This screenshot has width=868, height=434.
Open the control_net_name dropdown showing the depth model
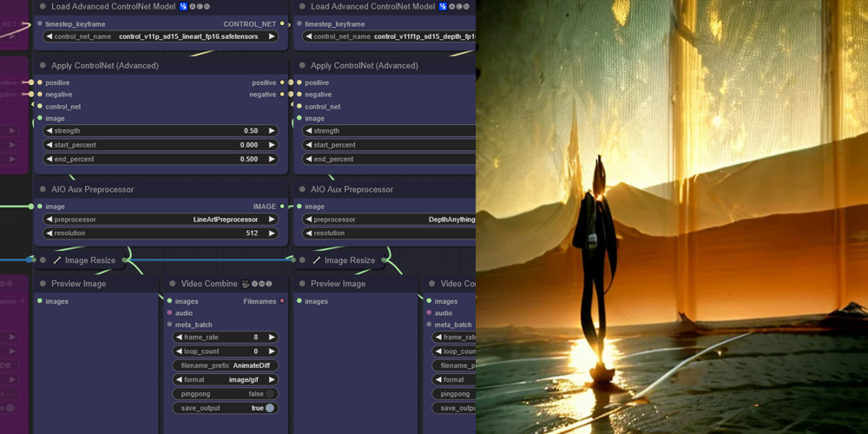pyautogui.click(x=389, y=36)
